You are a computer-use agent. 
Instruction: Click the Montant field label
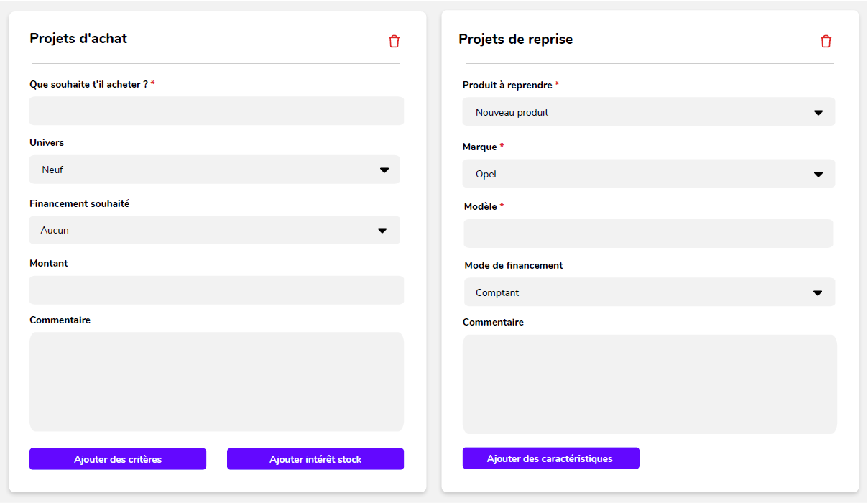tap(49, 264)
